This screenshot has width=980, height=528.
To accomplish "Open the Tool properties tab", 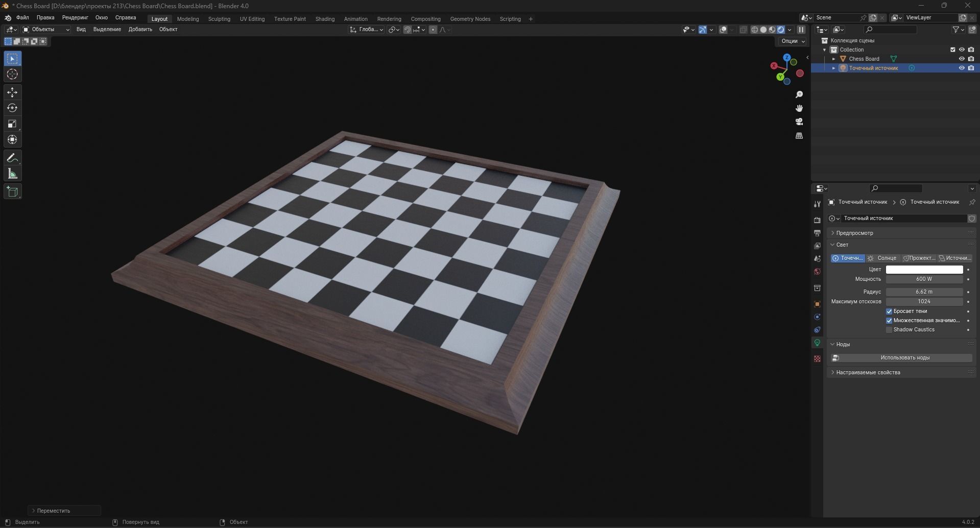I will pyautogui.click(x=817, y=204).
